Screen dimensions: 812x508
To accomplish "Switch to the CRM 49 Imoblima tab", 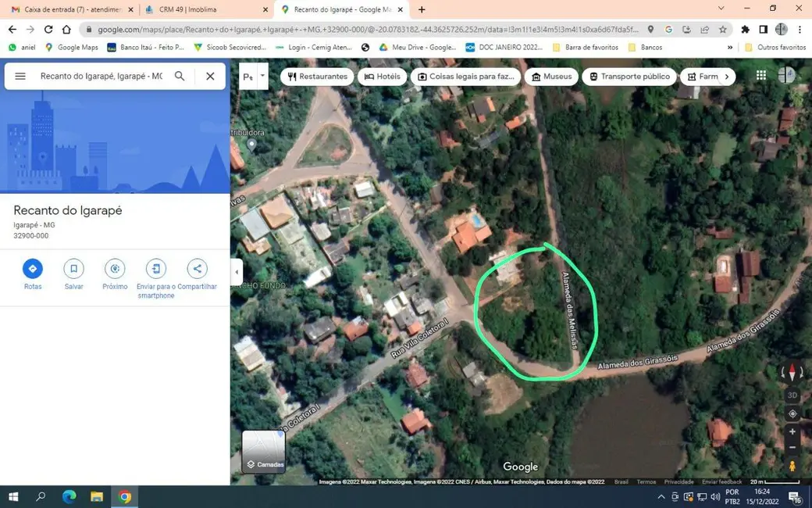I will [203, 9].
